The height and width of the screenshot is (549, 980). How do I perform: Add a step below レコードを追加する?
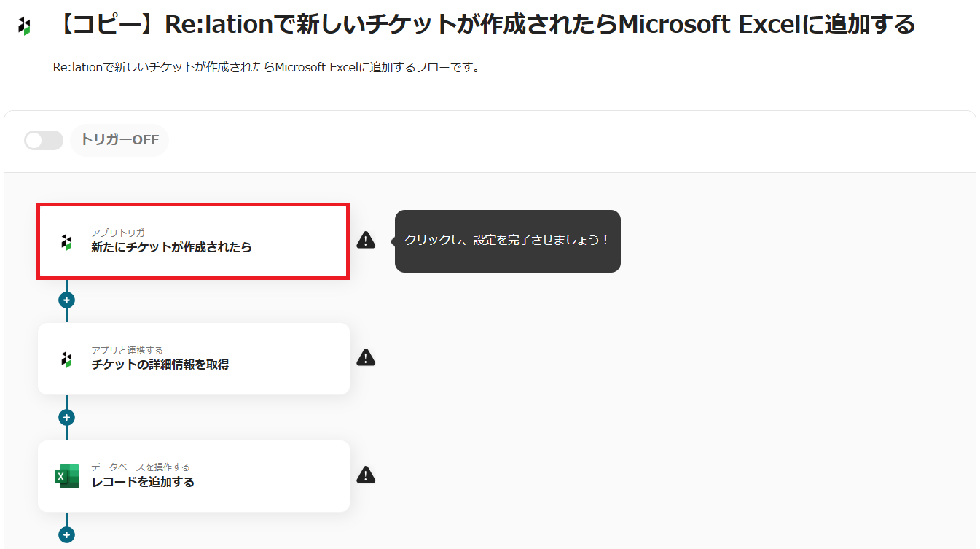(66, 534)
